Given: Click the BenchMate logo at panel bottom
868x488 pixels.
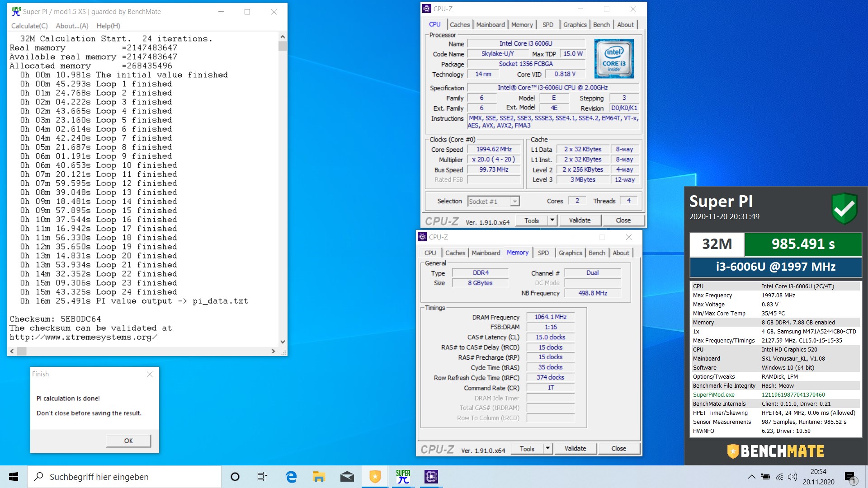Looking at the screenshot, I should pyautogui.click(x=776, y=451).
